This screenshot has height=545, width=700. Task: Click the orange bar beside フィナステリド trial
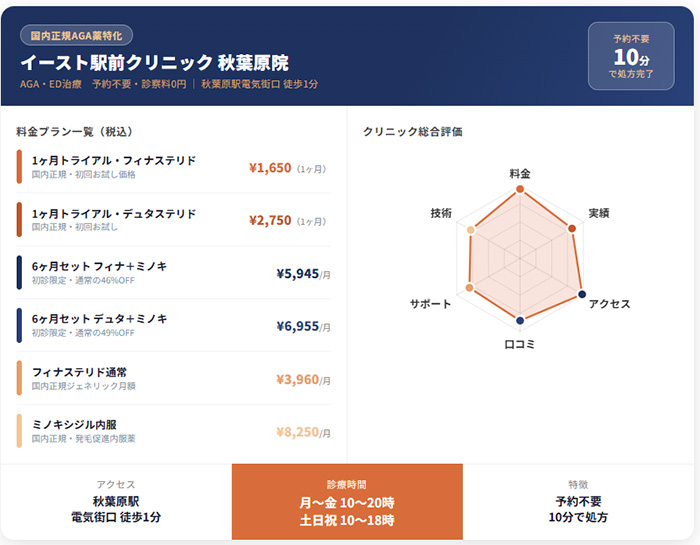(19, 167)
